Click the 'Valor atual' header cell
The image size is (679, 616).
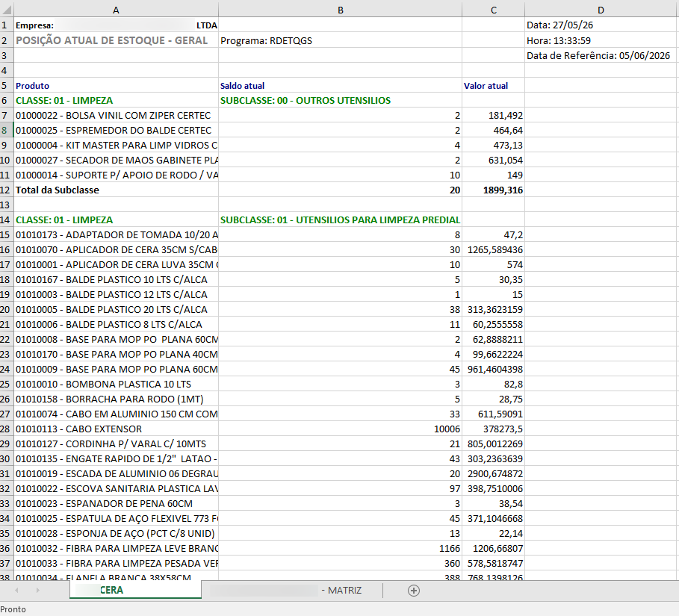pyautogui.click(x=493, y=86)
